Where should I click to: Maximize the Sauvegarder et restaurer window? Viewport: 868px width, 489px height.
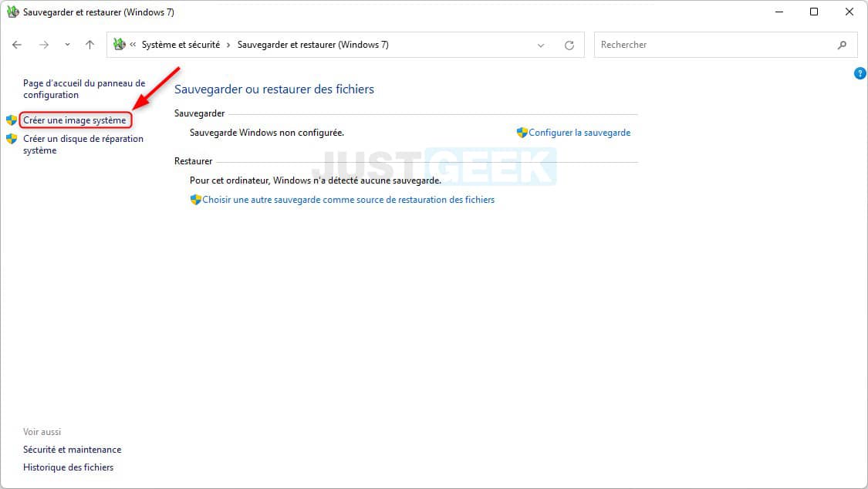coord(814,12)
